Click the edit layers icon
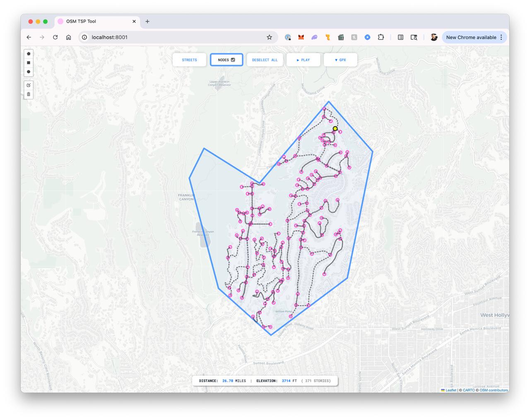530x420 pixels. (x=29, y=85)
